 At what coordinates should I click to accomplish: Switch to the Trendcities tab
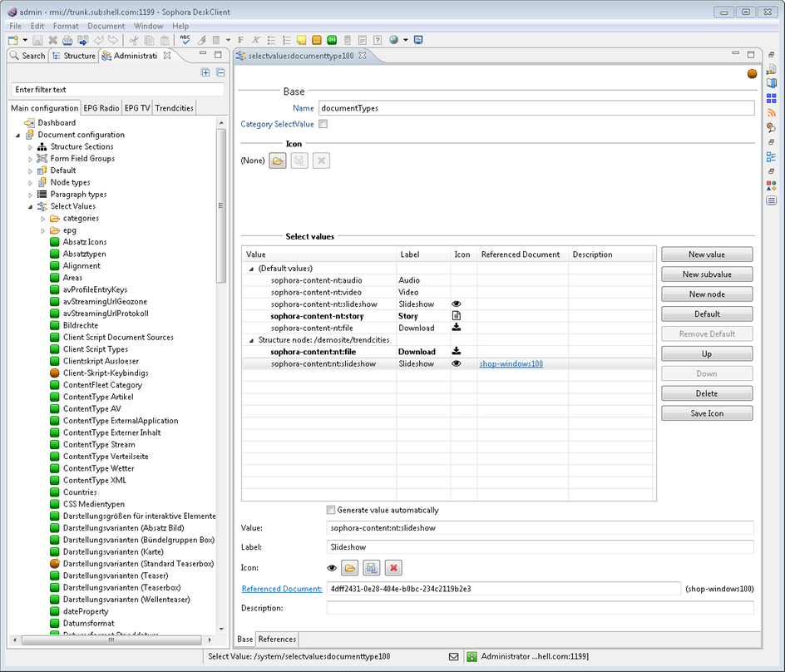175,108
